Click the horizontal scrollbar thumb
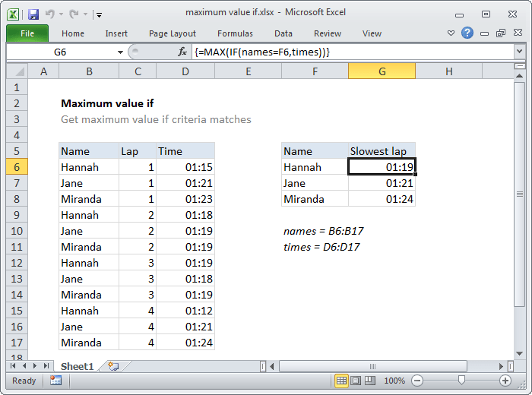532x395 pixels. [373, 366]
